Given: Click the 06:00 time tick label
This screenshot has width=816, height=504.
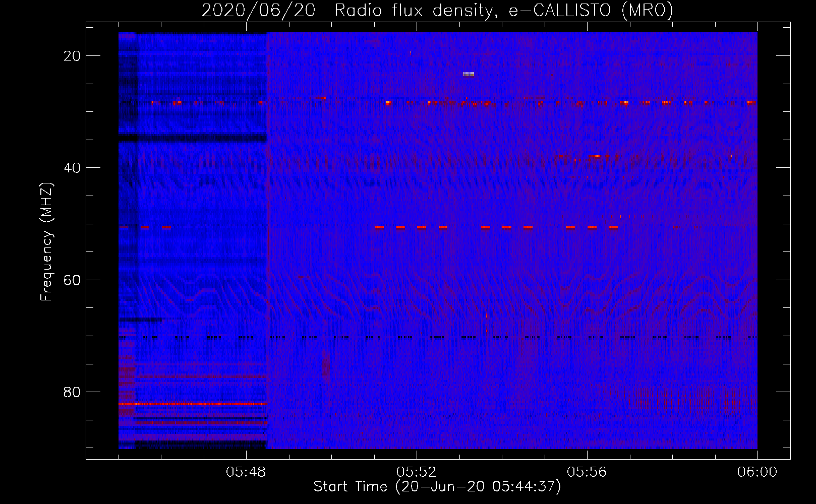Looking at the screenshot, I should point(757,472).
